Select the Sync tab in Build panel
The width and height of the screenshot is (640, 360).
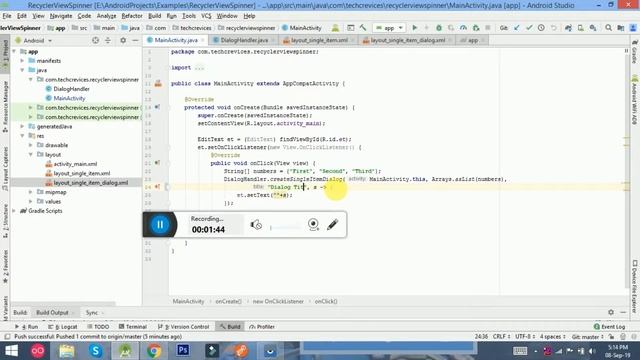point(91,312)
